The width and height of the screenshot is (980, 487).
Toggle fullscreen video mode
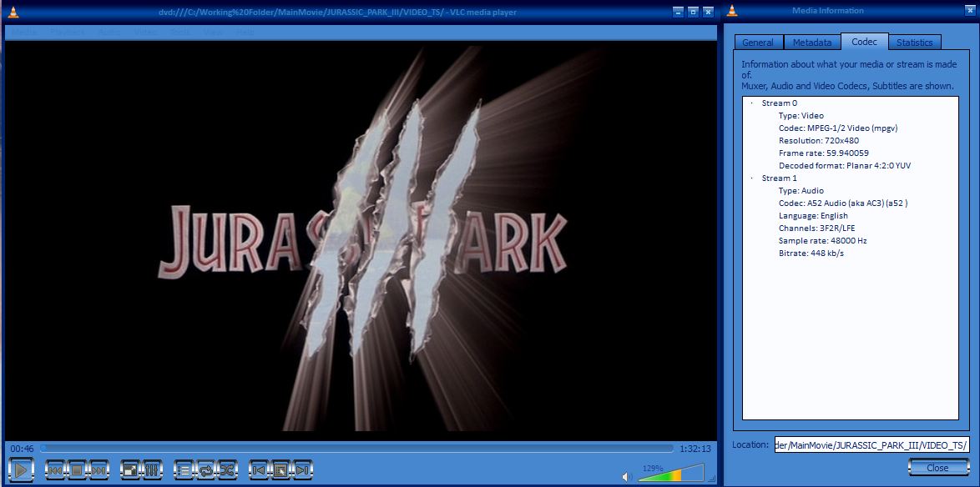click(x=130, y=470)
